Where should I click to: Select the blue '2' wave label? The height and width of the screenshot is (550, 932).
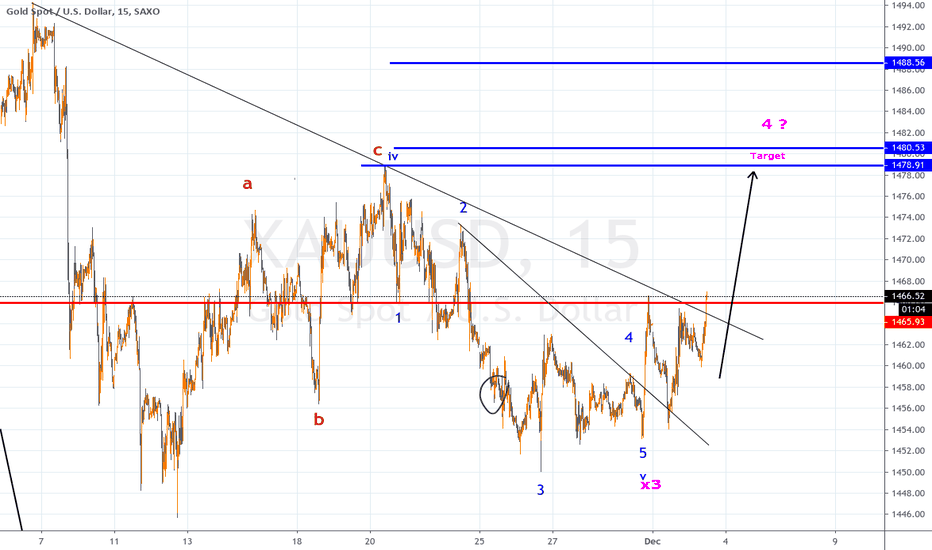(x=464, y=208)
